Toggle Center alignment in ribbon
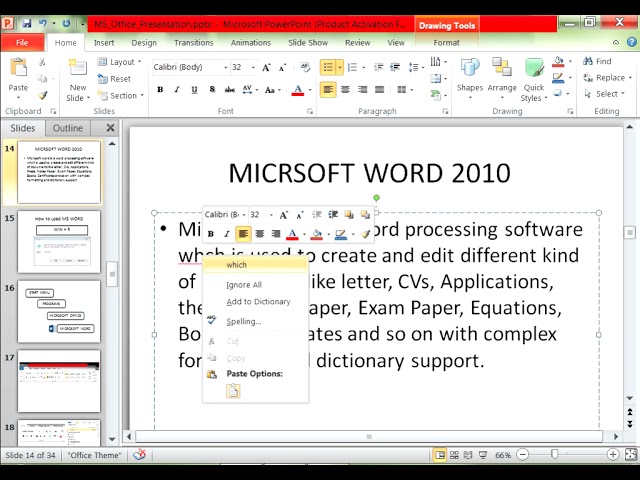640x480 pixels. 345,89
